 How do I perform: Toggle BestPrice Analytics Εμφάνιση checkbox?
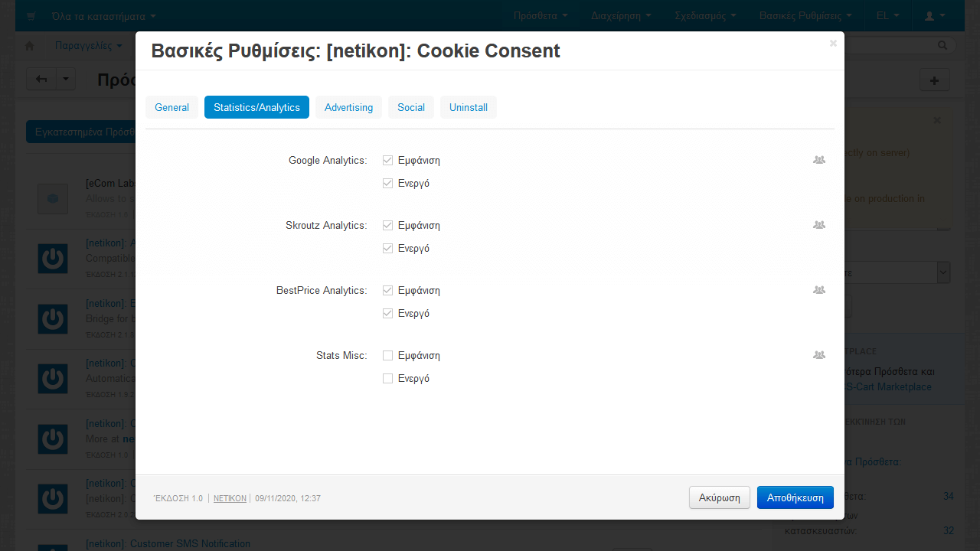point(387,290)
